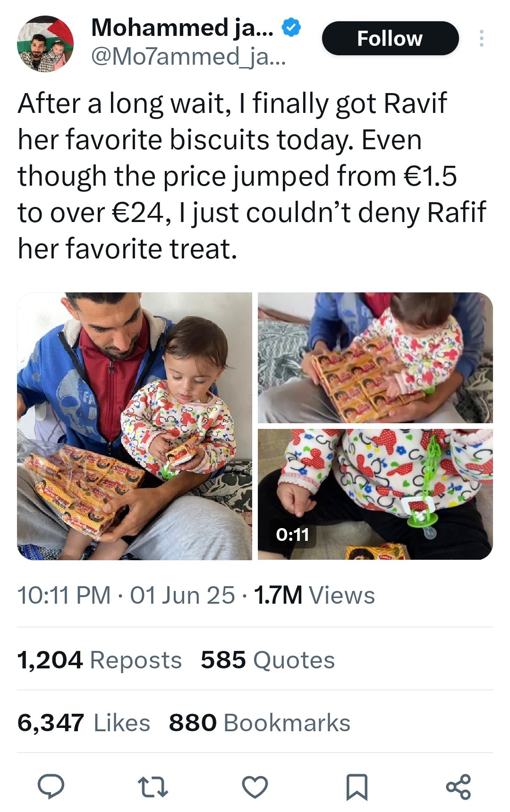Show the 6,347 Likes list
The height and width of the screenshot is (812, 510).
84,722
